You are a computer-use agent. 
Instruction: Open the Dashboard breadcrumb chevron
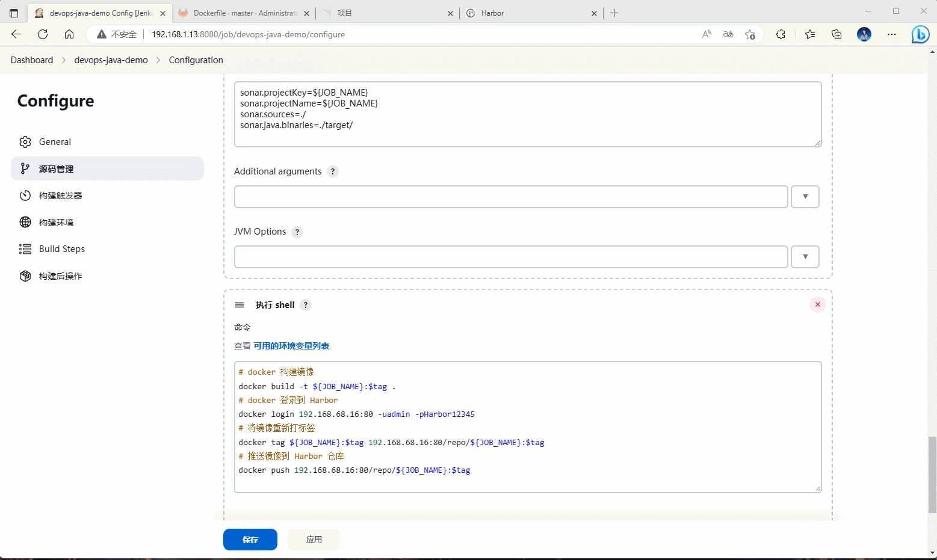pyautogui.click(x=64, y=60)
